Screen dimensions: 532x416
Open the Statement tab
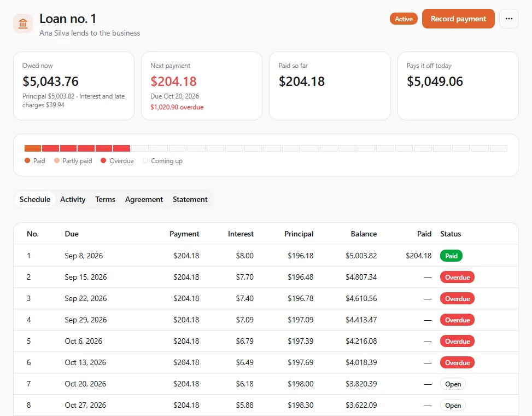190,199
